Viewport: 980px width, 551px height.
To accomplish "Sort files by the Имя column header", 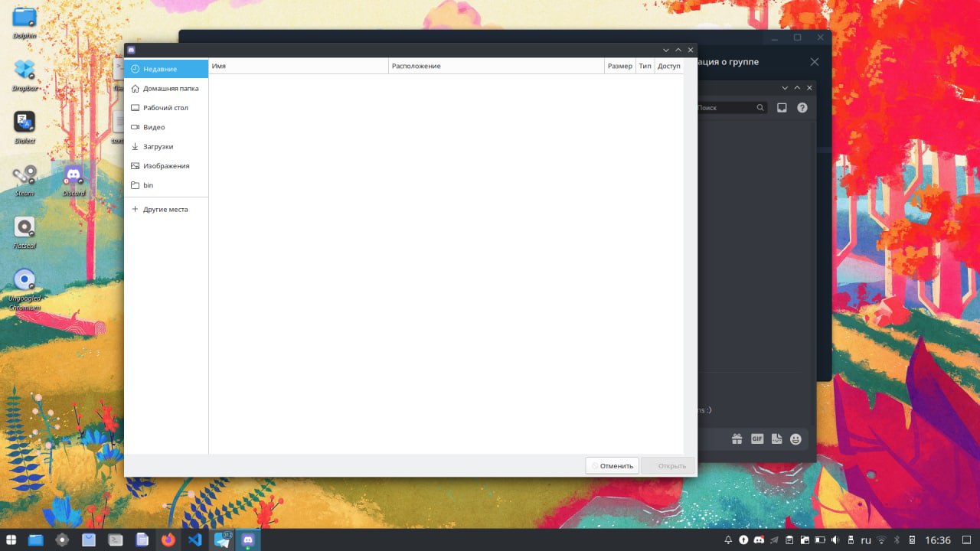I will (x=299, y=66).
